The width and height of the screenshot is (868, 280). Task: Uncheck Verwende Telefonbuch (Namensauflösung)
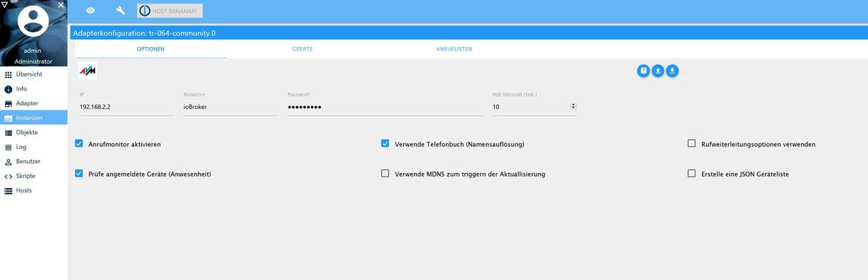[385, 144]
